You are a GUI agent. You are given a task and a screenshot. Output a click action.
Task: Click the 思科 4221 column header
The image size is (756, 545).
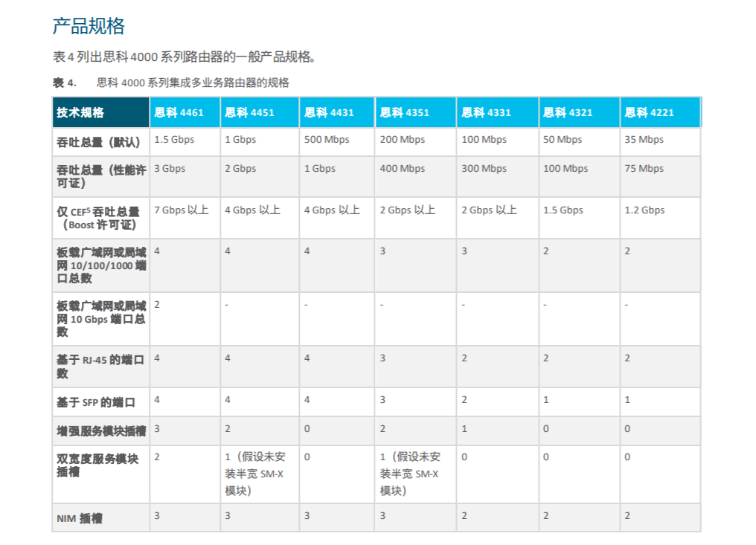click(660, 112)
